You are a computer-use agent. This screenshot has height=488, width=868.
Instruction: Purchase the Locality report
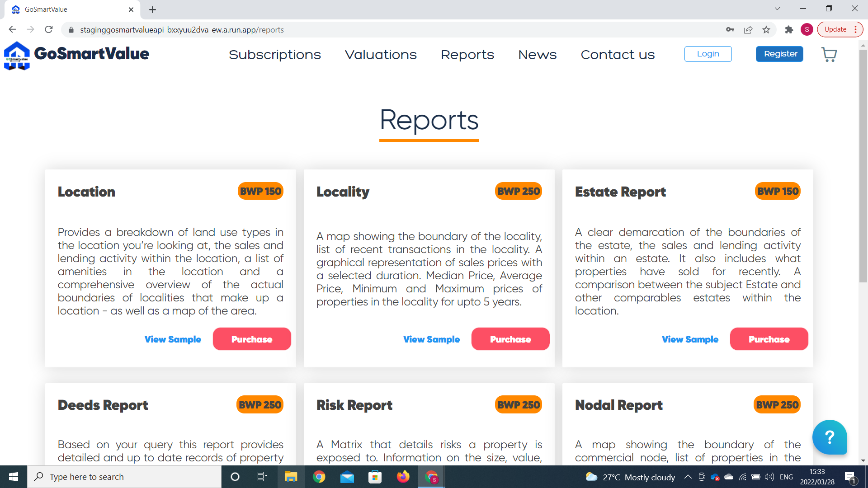(510, 339)
